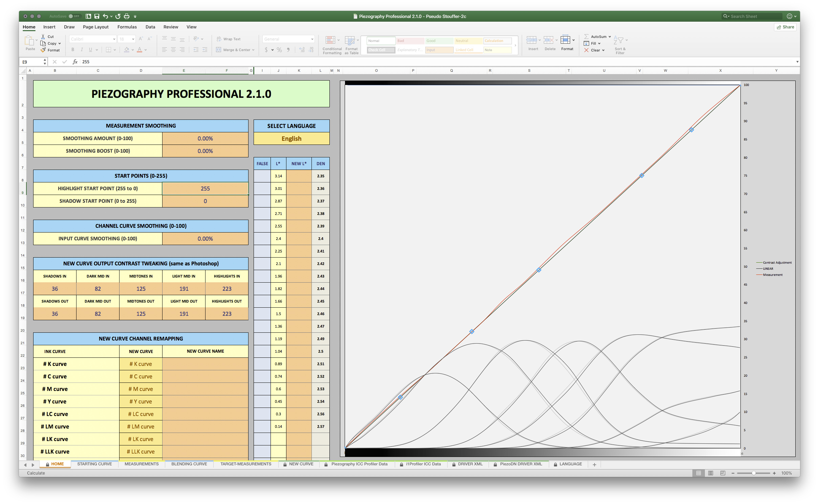Select the Good cell style

(x=439, y=41)
